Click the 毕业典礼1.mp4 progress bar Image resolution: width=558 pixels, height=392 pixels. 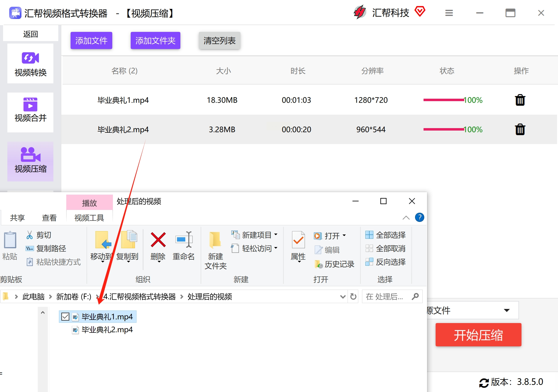click(x=444, y=100)
